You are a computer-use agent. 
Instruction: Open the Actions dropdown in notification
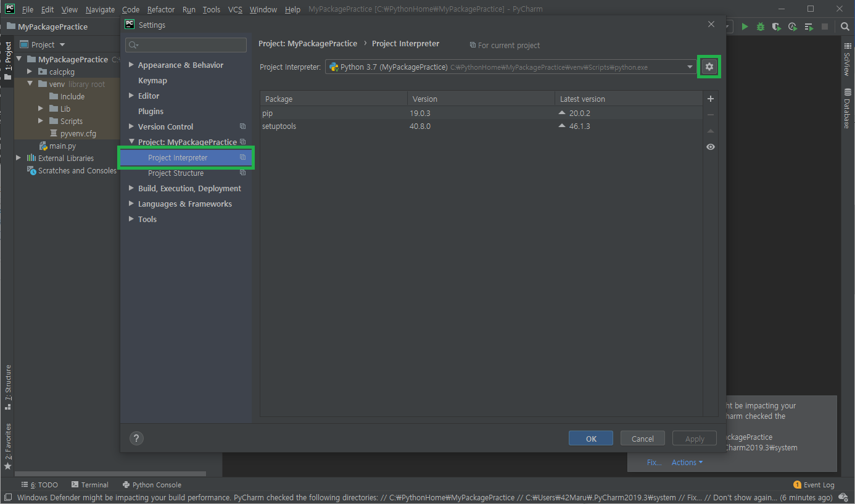(x=687, y=463)
